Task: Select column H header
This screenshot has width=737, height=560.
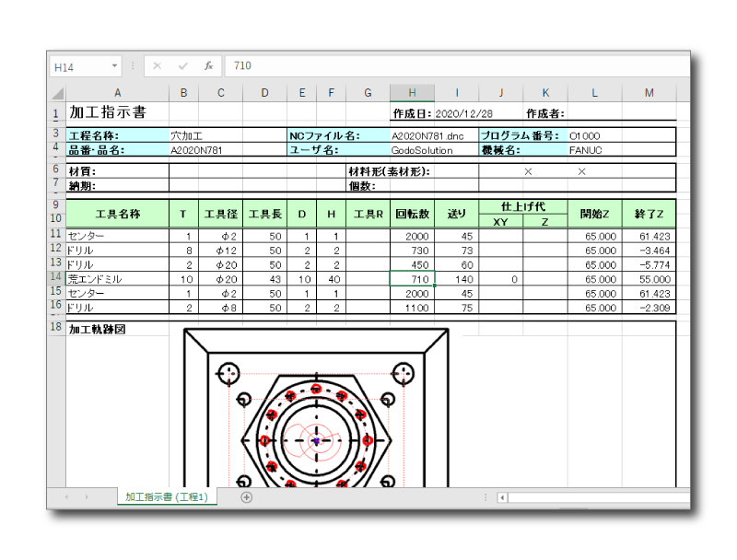Action: tap(412, 93)
